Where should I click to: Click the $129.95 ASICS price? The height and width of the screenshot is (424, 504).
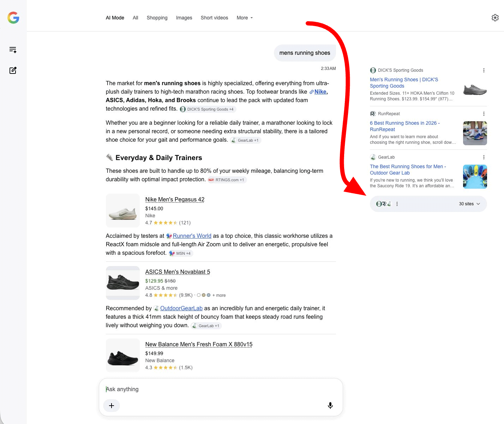pos(154,281)
